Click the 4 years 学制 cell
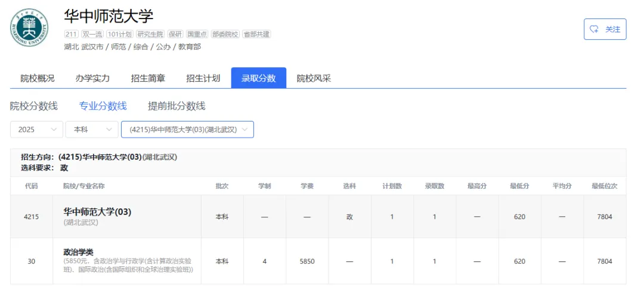 [265, 261]
